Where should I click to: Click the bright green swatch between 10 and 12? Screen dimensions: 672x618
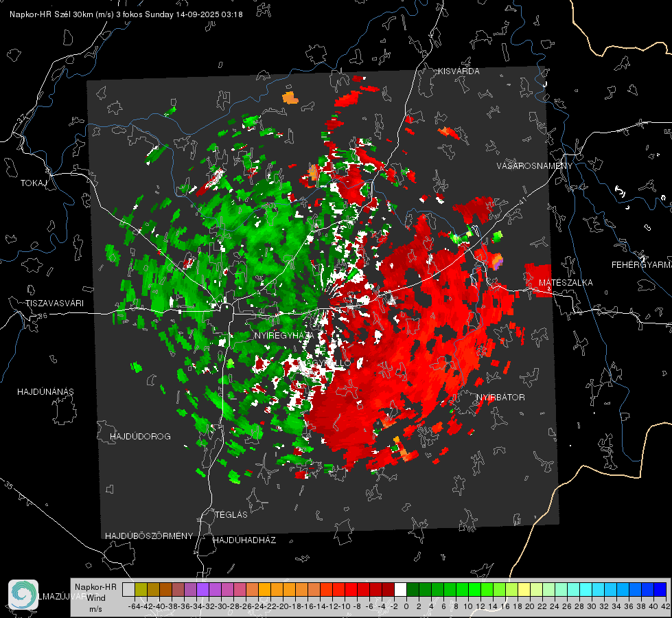pyautogui.click(x=474, y=589)
